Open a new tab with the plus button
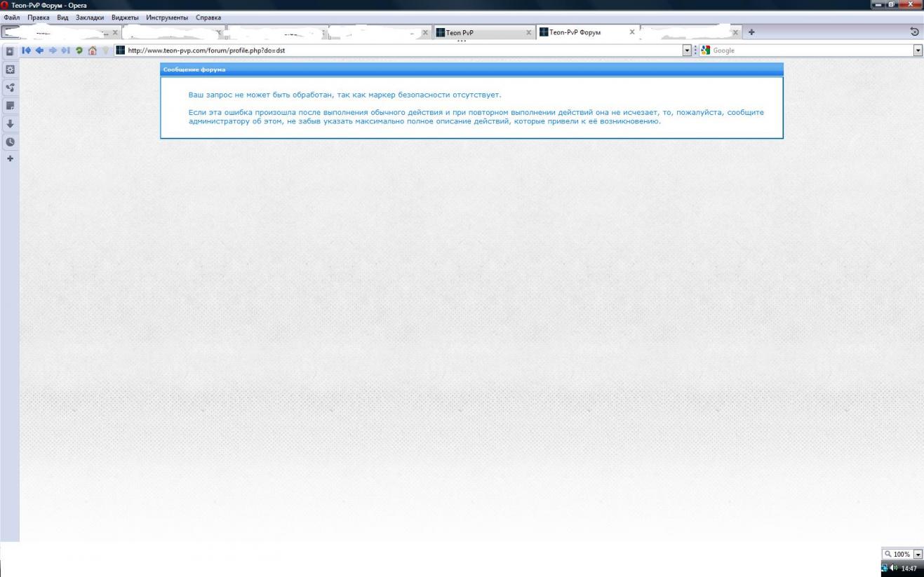 click(x=752, y=32)
